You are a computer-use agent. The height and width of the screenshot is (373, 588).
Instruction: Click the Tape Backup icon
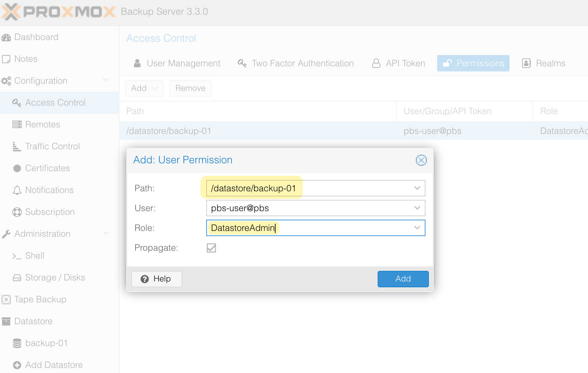point(6,299)
